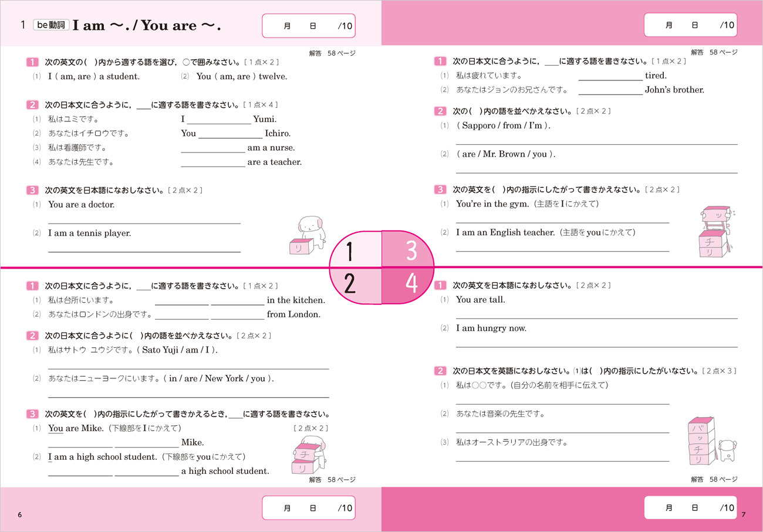Click page number 7
Screen dimensions: 763x532
[742, 514]
